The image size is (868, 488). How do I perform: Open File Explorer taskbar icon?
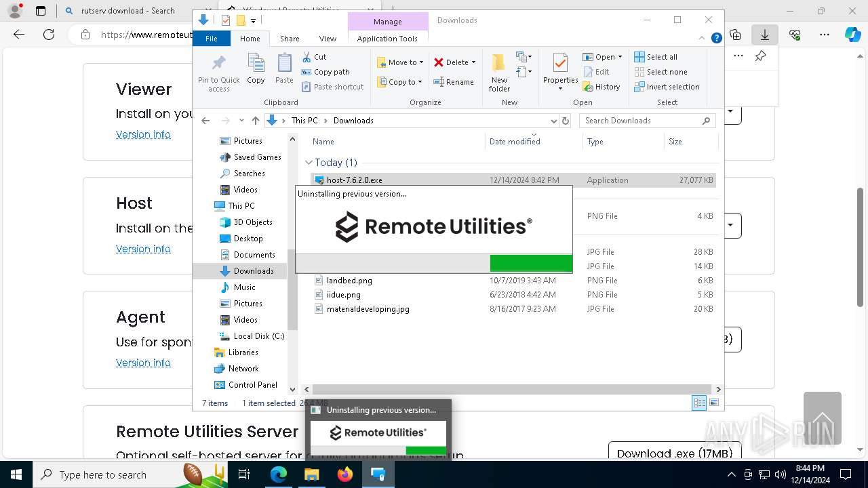tap(312, 474)
